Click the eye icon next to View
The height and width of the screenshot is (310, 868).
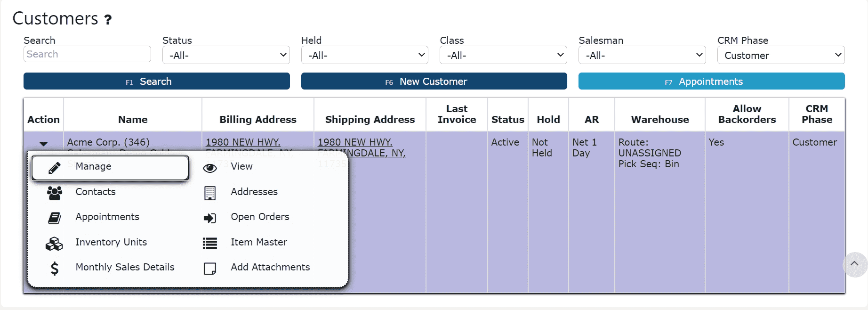point(210,168)
